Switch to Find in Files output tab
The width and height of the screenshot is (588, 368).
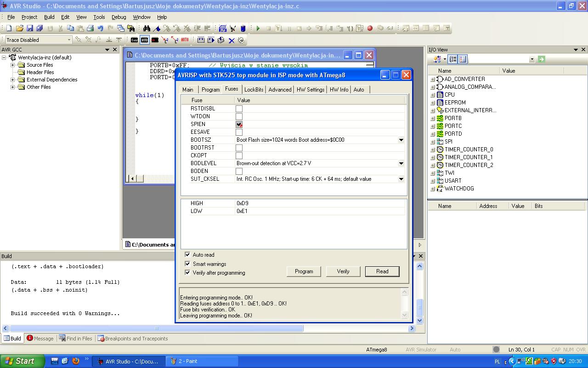[x=76, y=338]
